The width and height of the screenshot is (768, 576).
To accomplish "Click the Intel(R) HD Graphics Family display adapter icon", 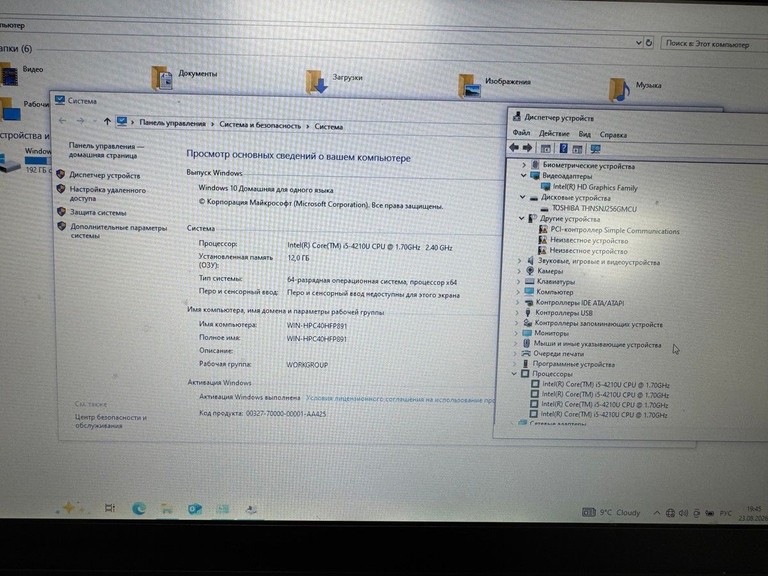I will click(x=545, y=187).
